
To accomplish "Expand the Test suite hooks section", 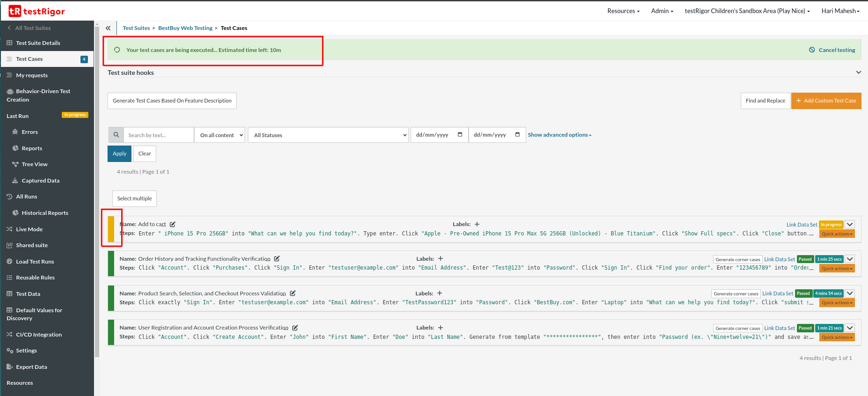I will pos(858,73).
